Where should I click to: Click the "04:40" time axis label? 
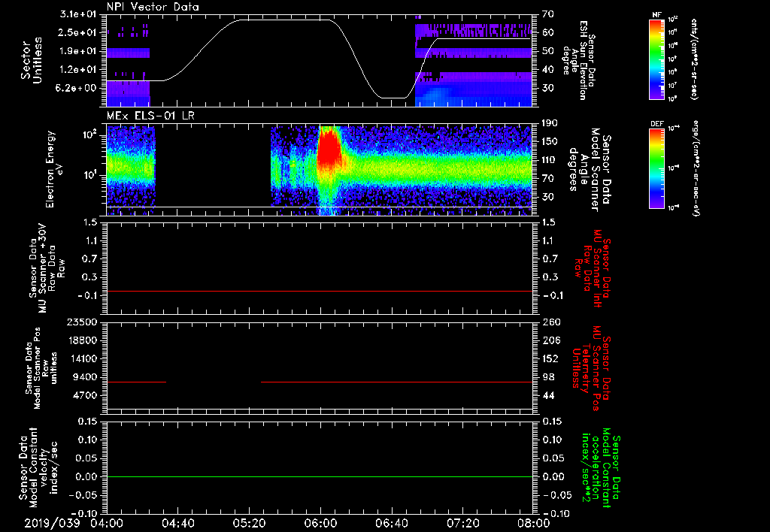177,523
